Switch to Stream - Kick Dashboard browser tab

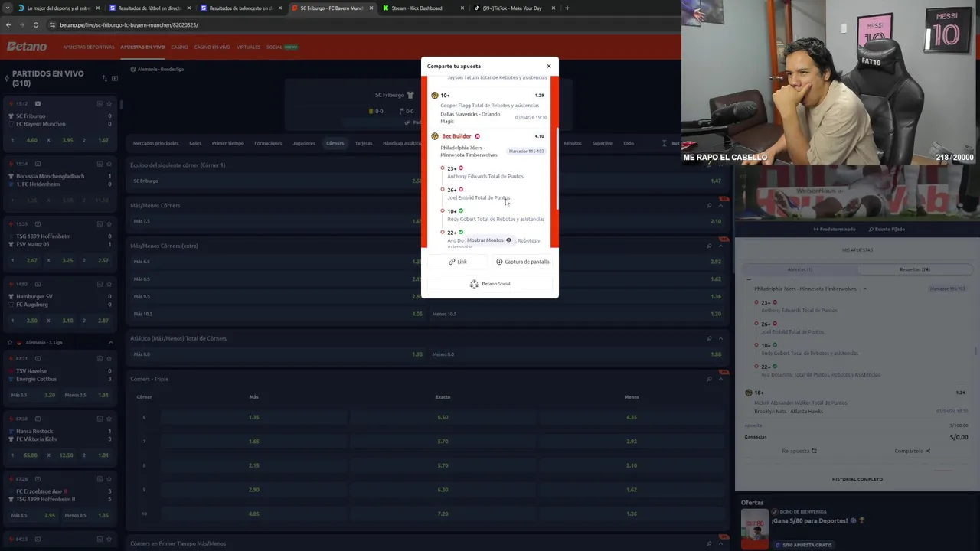coord(423,8)
